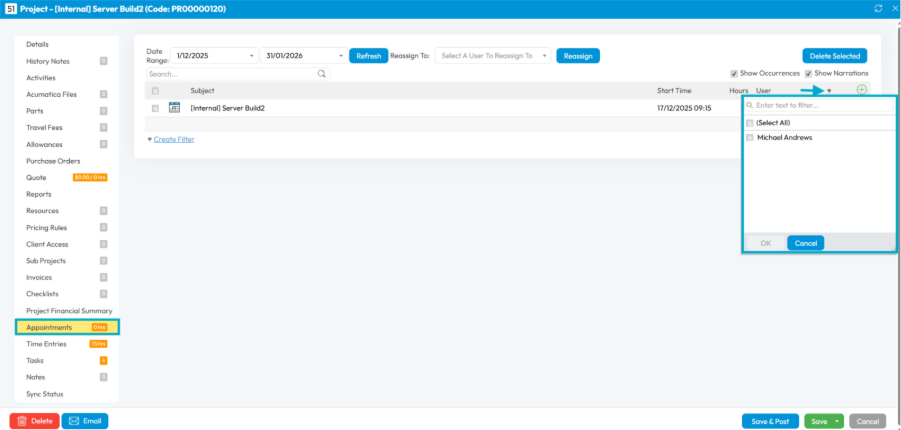Click the History Notes count badge
The height and width of the screenshot is (430, 901).
point(103,61)
